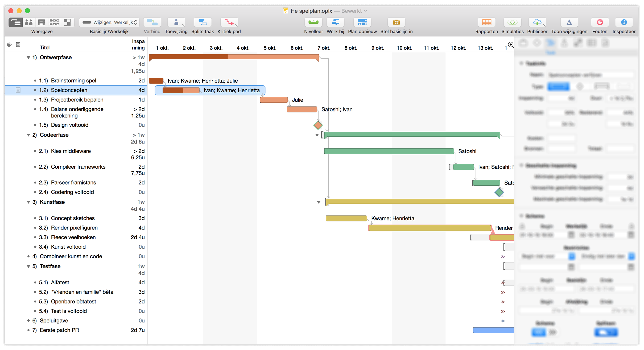The height and width of the screenshot is (350, 644).
Task: Click the Kwame; Henrietta assignment label
Action: (x=393, y=218)
